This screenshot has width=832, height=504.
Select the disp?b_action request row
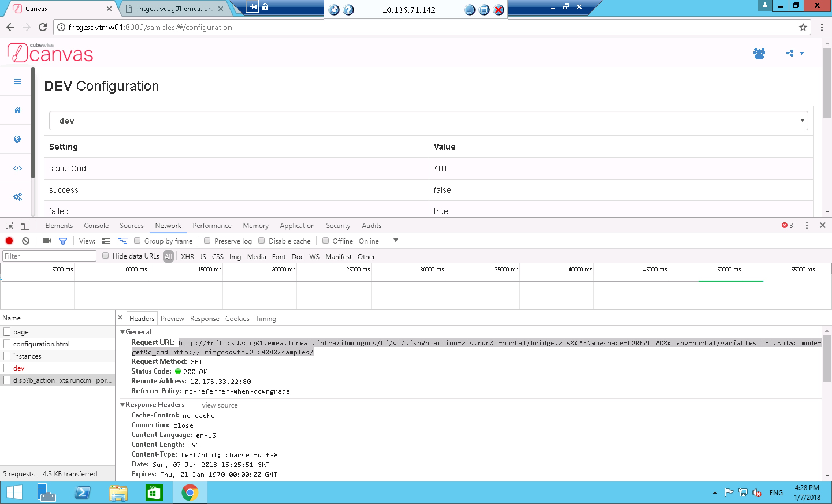point(57,380)
